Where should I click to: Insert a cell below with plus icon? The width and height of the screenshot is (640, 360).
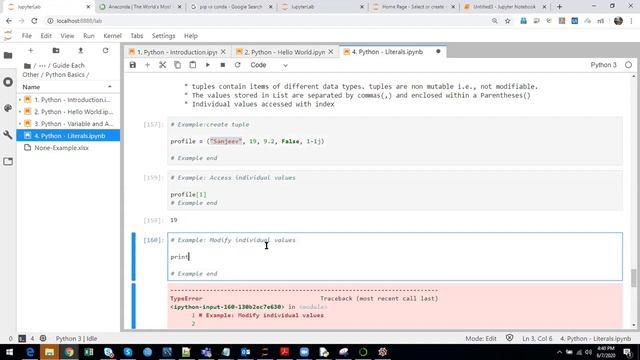tap(147, 65)
